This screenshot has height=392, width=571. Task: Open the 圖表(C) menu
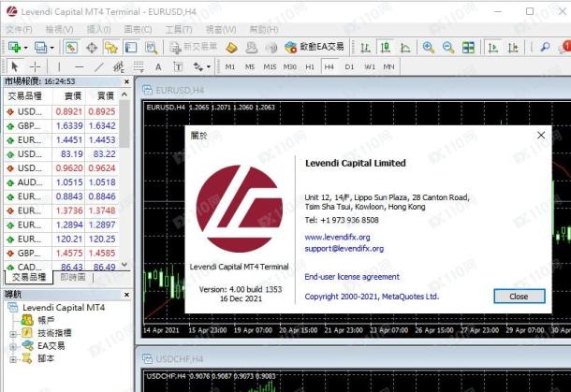[x=138, y=29]
